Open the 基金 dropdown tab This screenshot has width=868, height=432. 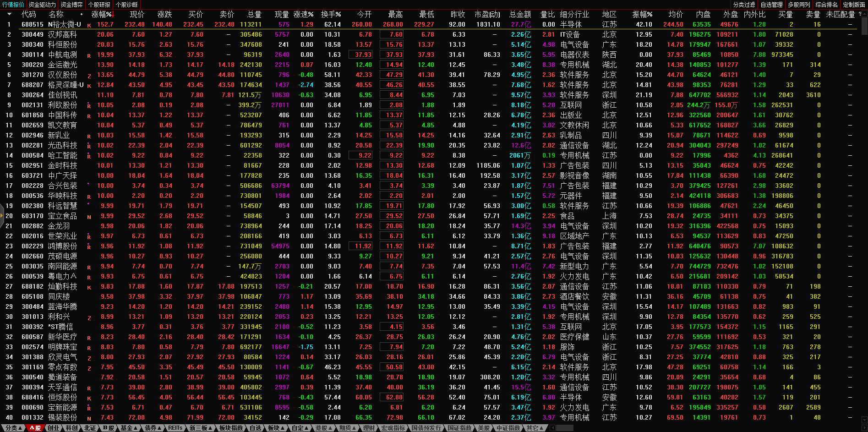pos(128,428)
